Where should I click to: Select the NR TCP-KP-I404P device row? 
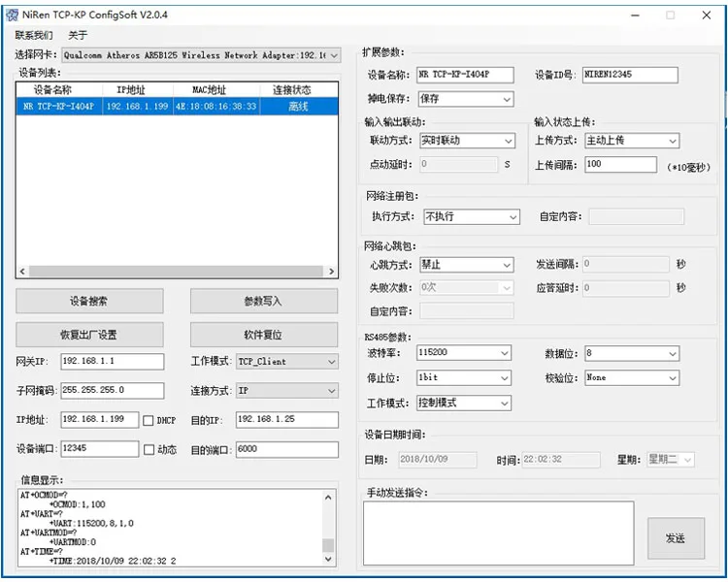point(177,107)
